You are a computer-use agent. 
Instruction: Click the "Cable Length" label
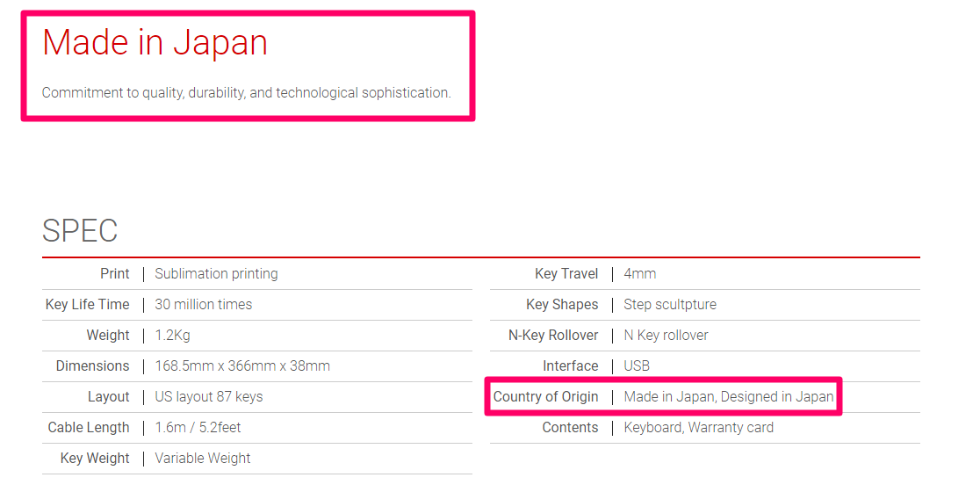(89, 428)
